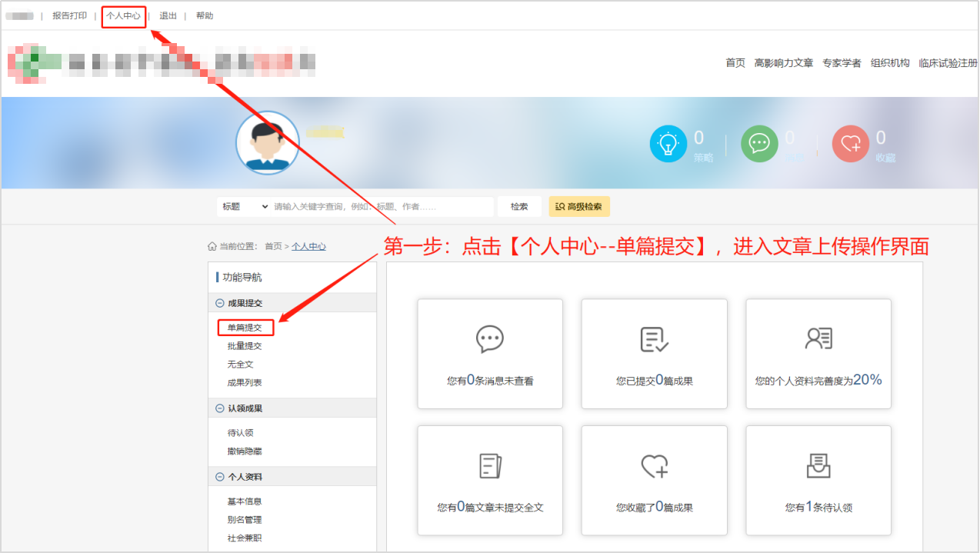Screen dimensions: 980x553
Task: Click the blue lightbulb strategy icon
Action: (668, 144)
